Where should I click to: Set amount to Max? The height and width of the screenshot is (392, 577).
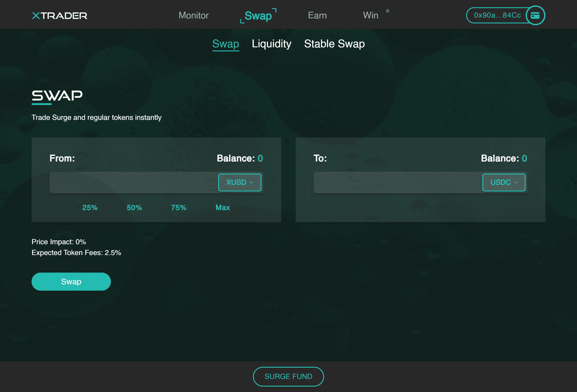click(223, 207)
